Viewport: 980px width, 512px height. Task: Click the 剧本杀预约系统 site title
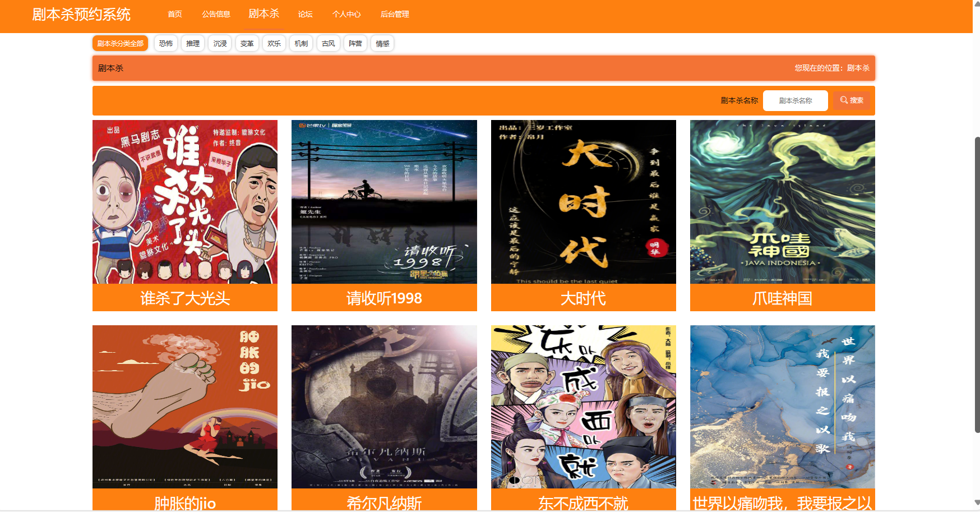pos(81,15)
